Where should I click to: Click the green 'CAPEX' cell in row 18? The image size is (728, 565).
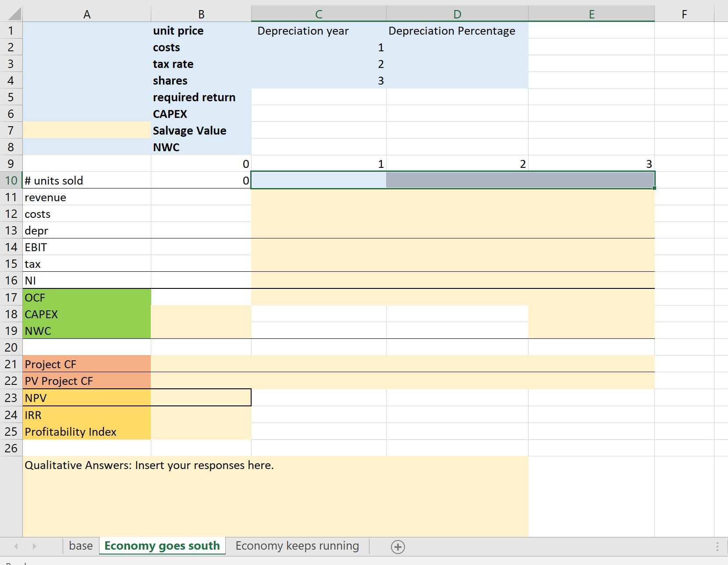[x=87, y=314]
